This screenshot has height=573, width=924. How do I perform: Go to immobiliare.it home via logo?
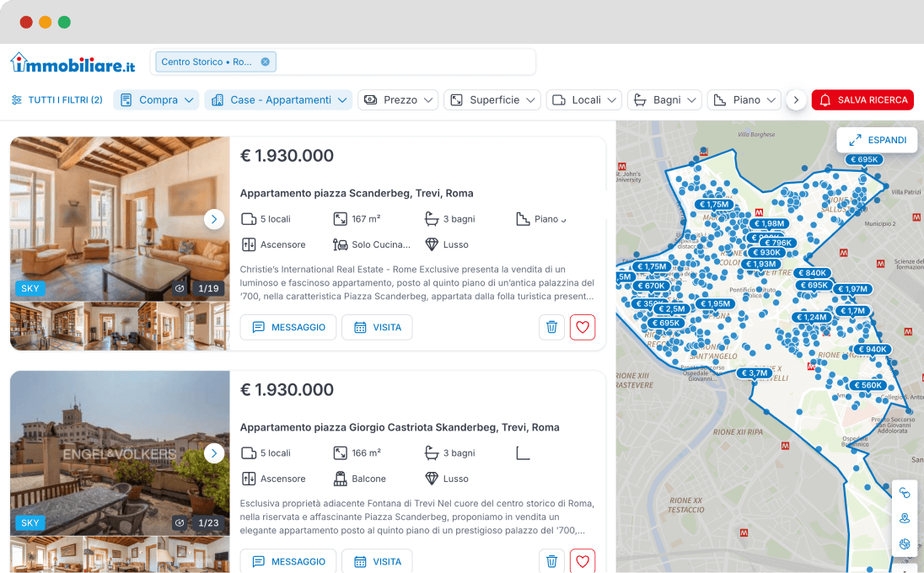click(73, 62)
